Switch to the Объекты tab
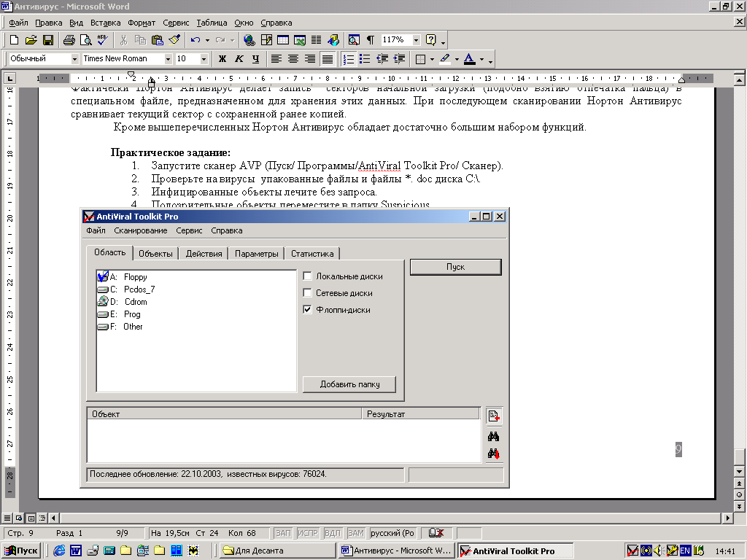The height and width of the screenshot is (560, 747). click(155, 253)
